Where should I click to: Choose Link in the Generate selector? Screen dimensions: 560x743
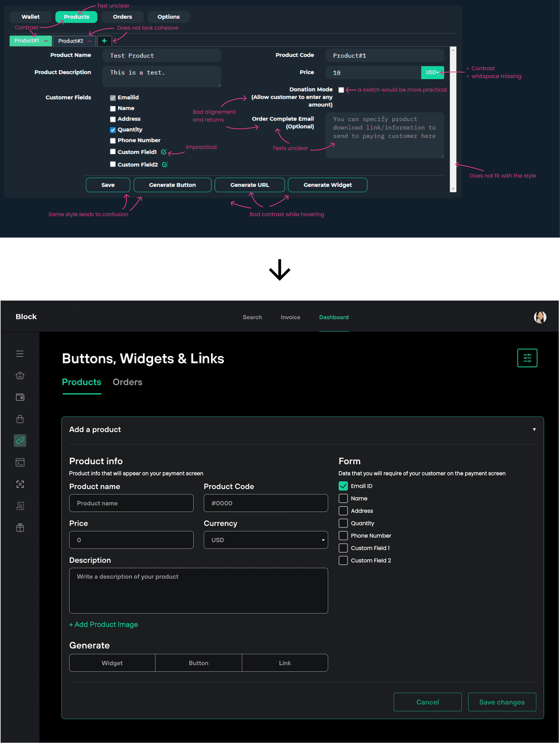285,663
